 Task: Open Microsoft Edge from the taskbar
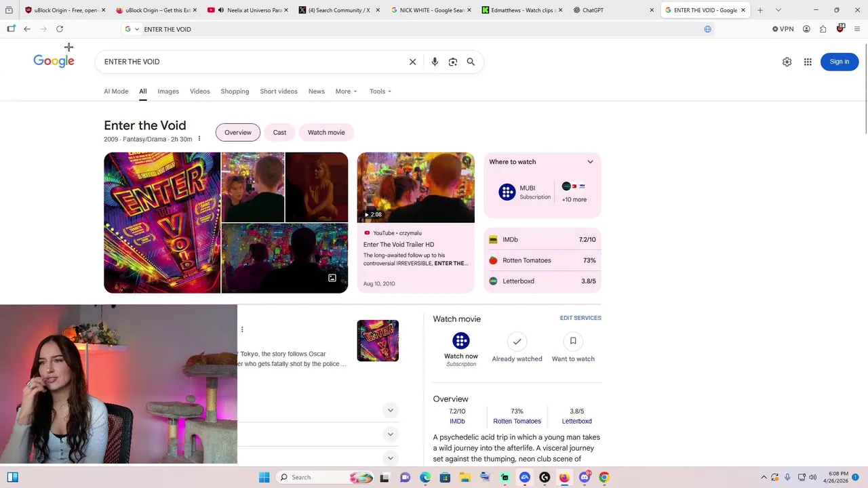(425, 477)
